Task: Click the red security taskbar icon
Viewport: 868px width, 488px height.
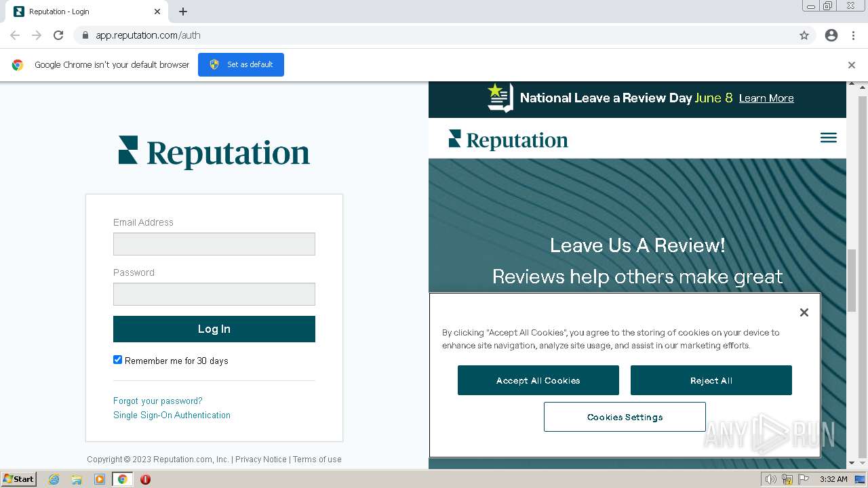Action: 145,479
